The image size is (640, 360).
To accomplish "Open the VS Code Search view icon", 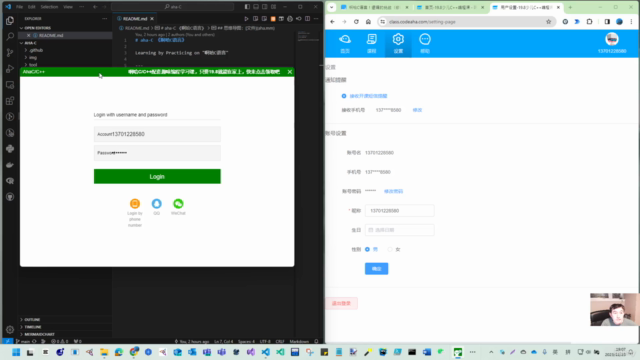I will point(10,36).
